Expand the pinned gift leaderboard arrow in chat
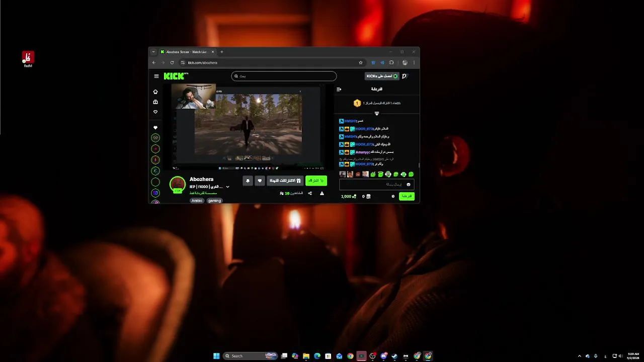The height and width of the screenshot is (362, 644). 377,114
